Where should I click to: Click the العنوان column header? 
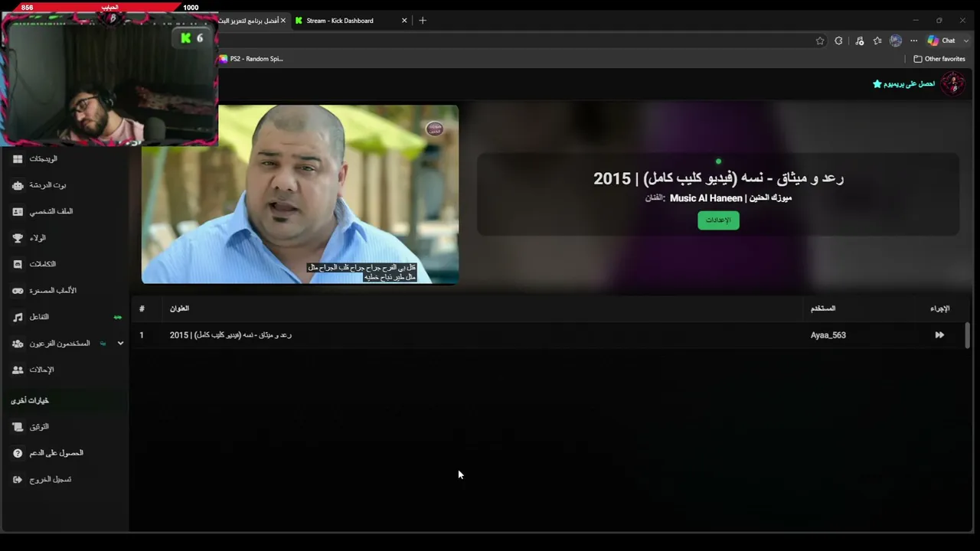(179, 308)
